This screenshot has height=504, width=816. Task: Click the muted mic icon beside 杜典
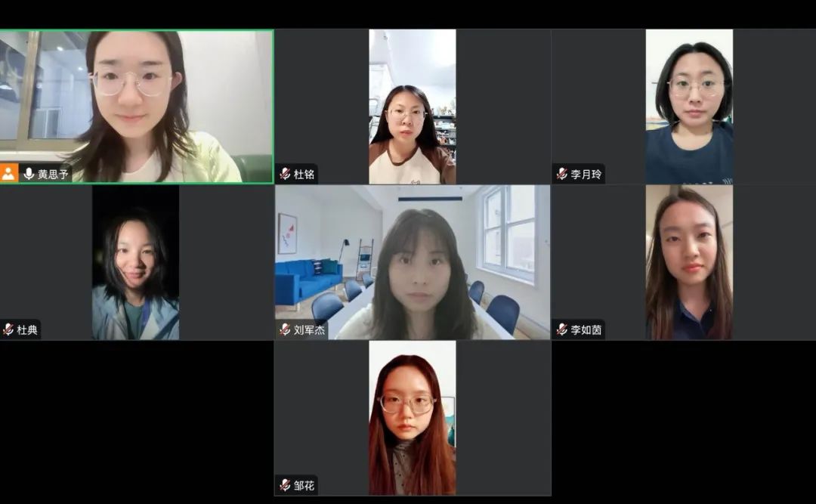pyautogui.click(x=8, y=329)
